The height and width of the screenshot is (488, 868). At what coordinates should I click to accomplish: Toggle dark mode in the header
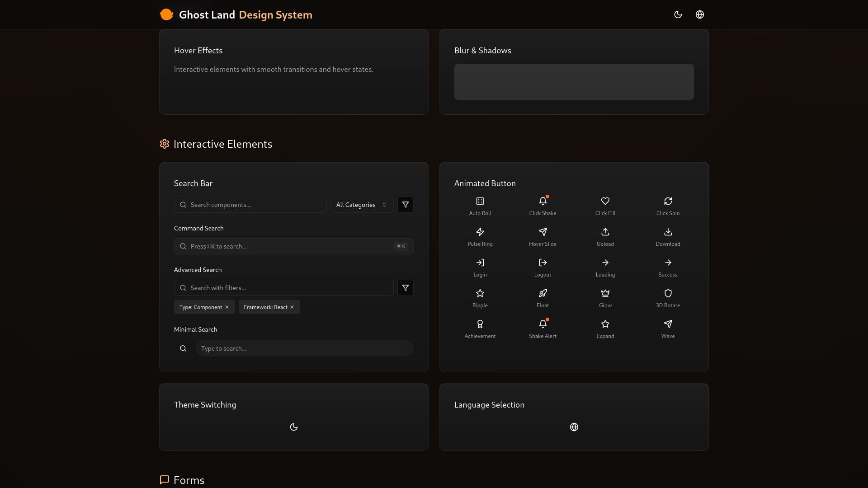[678, 14]
